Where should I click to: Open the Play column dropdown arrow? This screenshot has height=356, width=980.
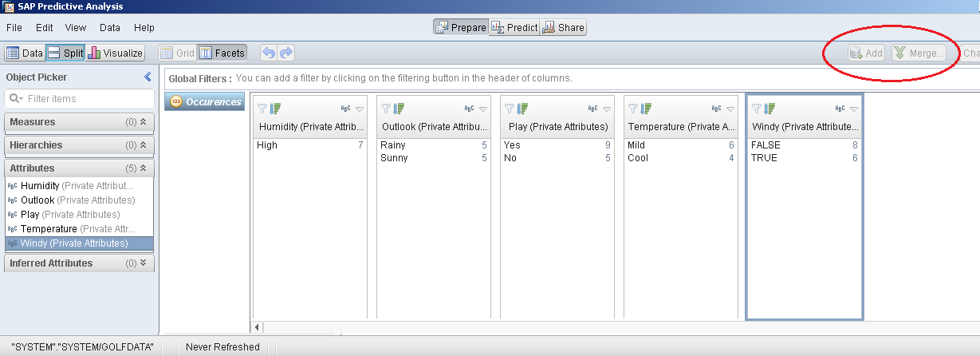pos(606,109)
